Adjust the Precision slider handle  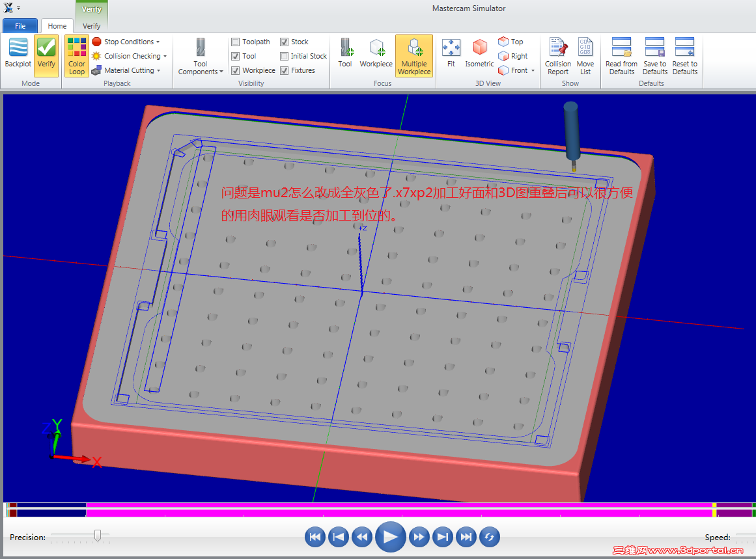pyautogui.click(x=98, y=536)
